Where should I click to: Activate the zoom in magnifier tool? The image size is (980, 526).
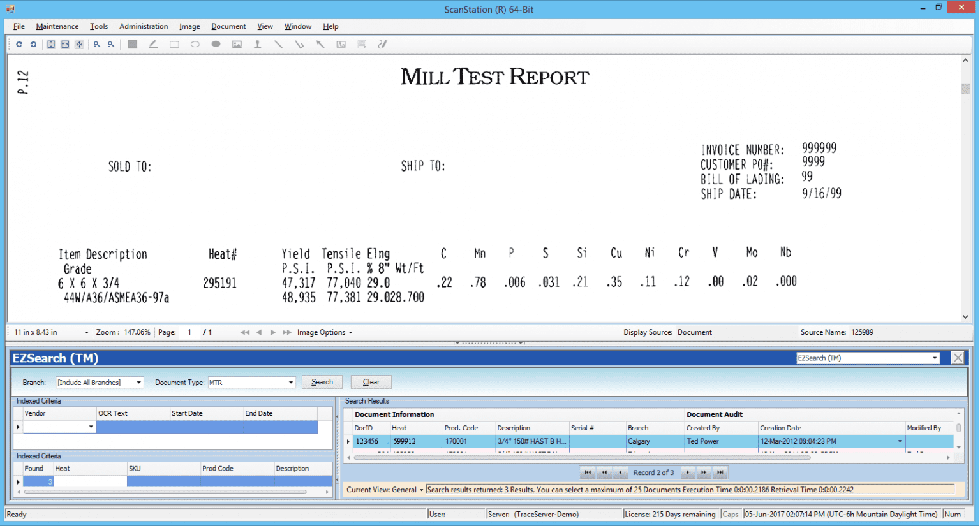[x=96, y=44]
